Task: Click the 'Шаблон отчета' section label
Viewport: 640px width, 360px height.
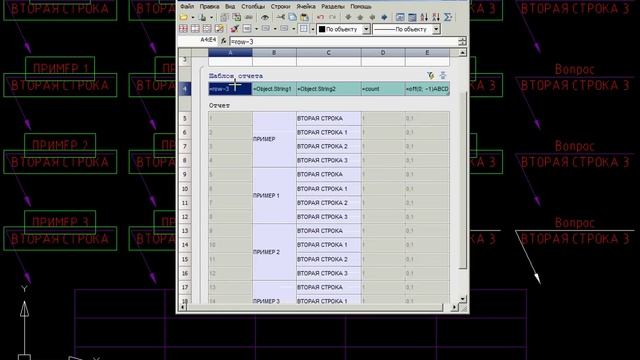Action: point(236,76)
